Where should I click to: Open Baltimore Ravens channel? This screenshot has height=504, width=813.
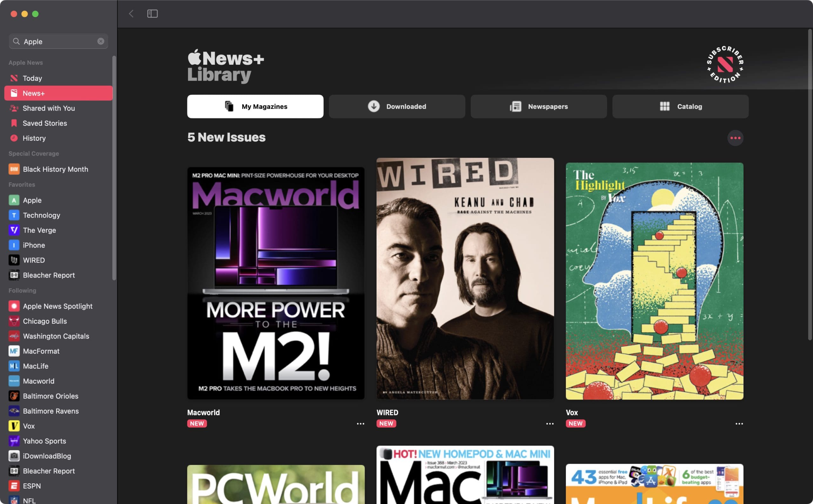coord(58,411)
